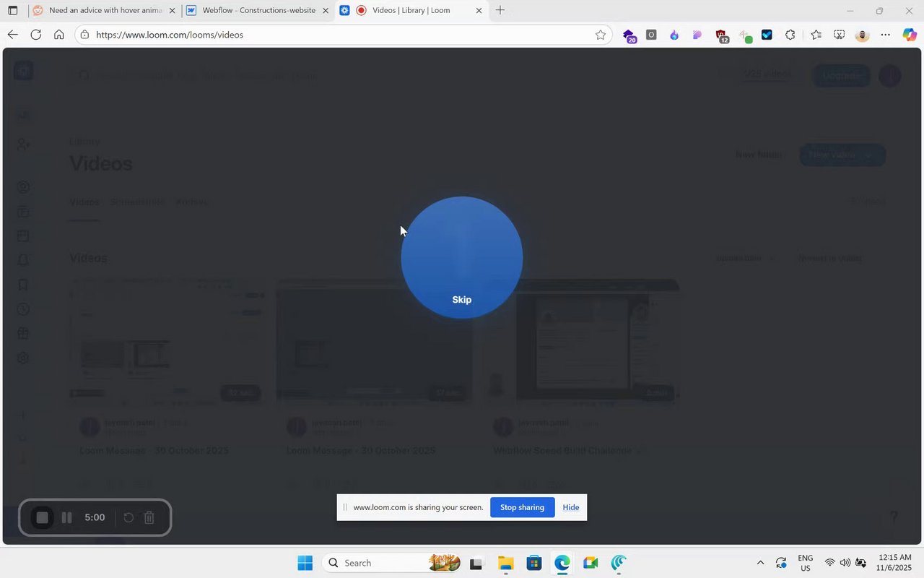The width and height of the screenshot is (924, 578).
Task: Close the Loom Videos tab
Action: click(479, 11)
